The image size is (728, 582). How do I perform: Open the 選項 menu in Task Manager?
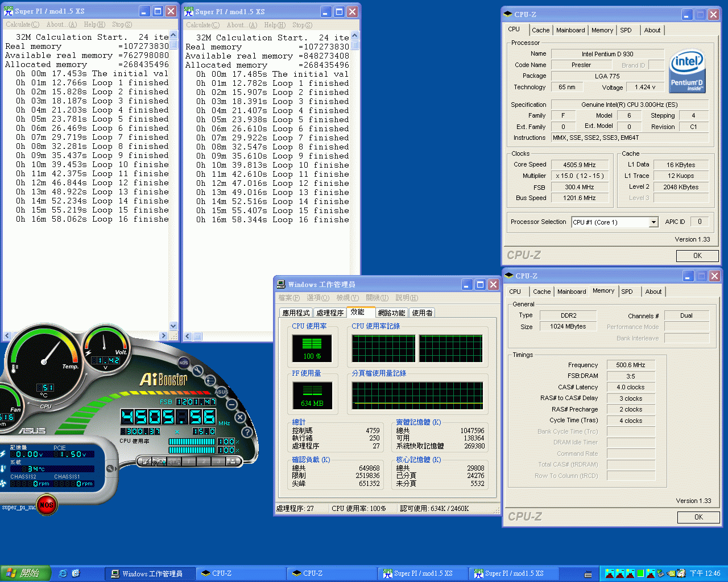[x=317, y=298]
